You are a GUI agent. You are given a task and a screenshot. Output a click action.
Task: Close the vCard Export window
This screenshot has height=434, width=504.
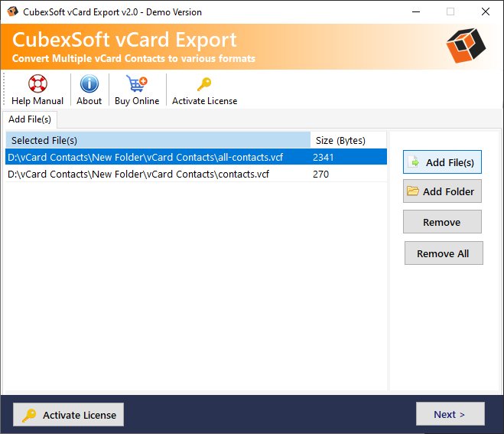486,11
